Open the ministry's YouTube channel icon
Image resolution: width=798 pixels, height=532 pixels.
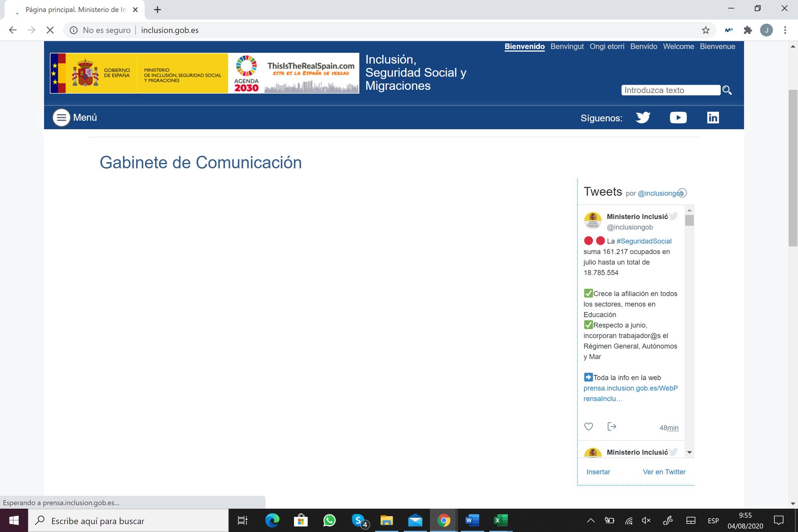678,117
